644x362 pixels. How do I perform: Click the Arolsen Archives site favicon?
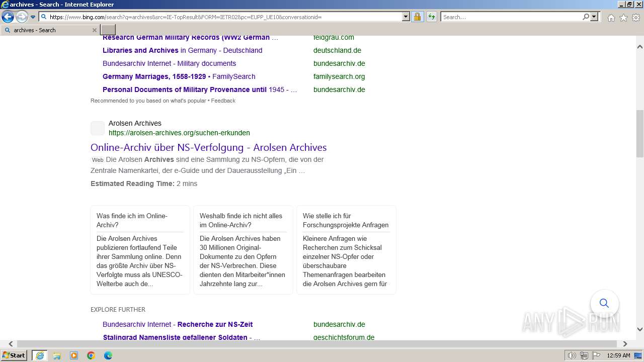(98, 128)
